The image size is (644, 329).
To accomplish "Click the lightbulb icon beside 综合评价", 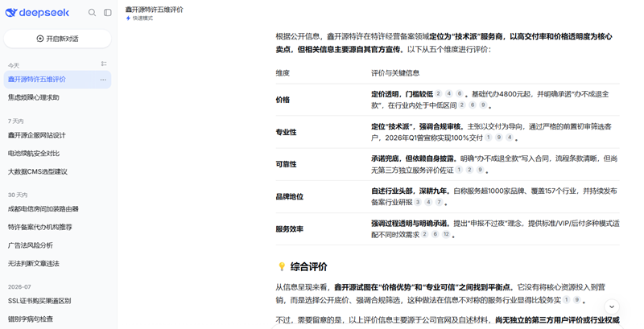I will pos(282,266).
